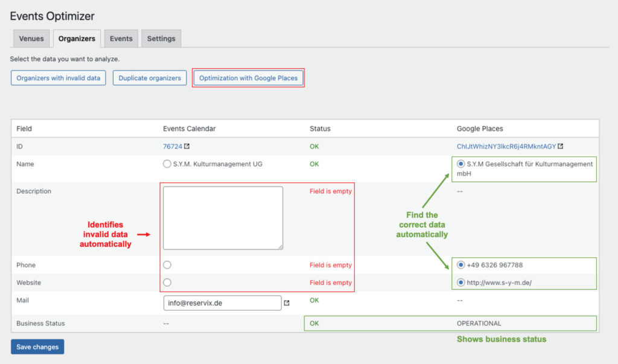The image size is (618, 364).
Task: Select the http://www.s-y-m.de/ website radio button
Action: click(459, 282)
